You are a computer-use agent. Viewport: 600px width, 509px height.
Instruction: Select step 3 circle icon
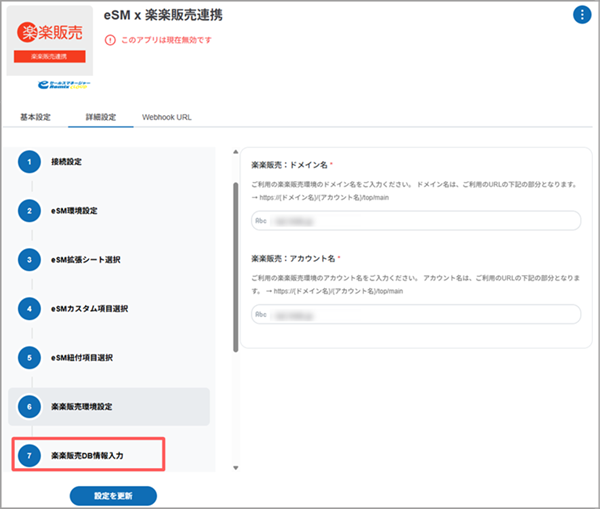[30, 260]
